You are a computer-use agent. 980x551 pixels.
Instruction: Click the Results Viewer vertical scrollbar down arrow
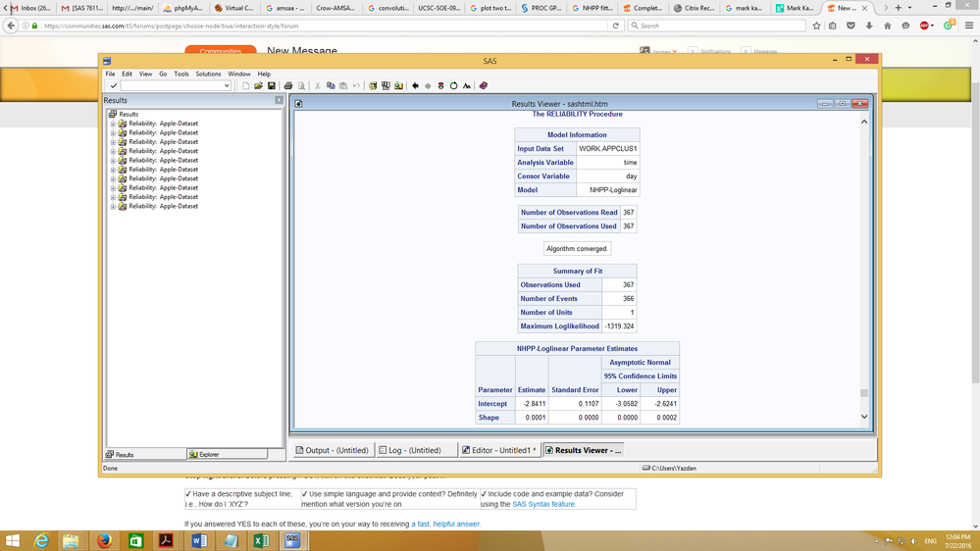tap(863, 417)
